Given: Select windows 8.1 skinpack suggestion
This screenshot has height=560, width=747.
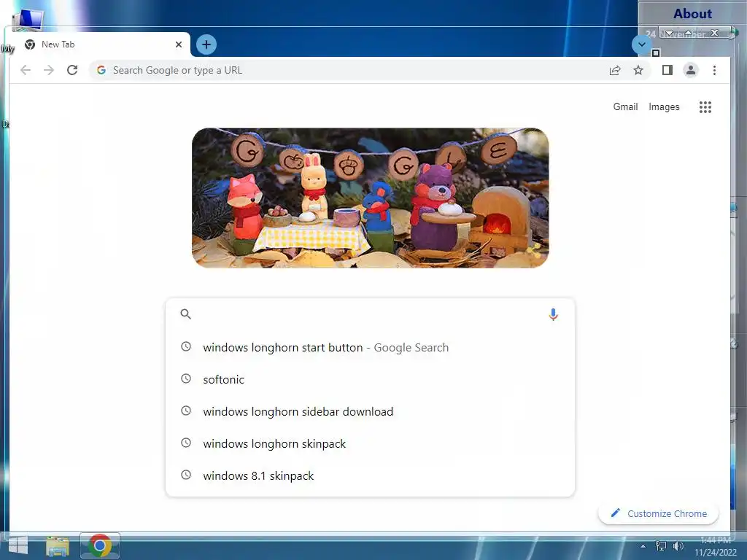Looking at the screenshot, I should point(370,475).
